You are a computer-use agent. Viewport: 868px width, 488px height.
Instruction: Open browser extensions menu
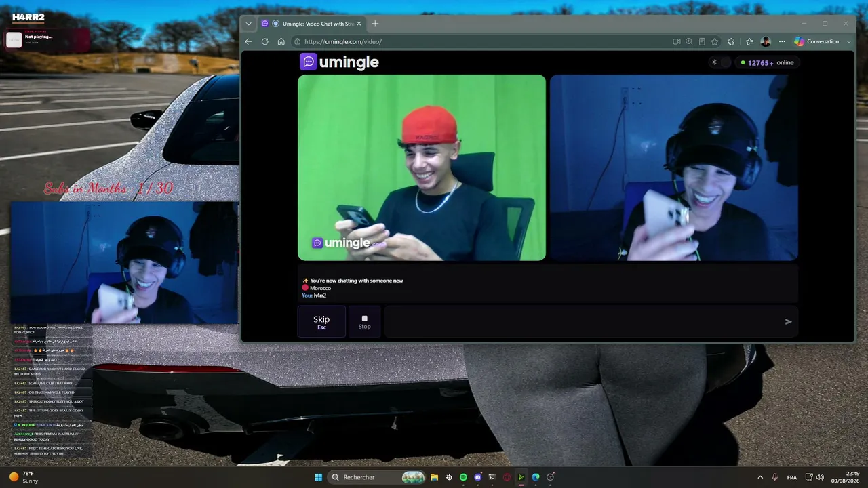pos(731,41)
